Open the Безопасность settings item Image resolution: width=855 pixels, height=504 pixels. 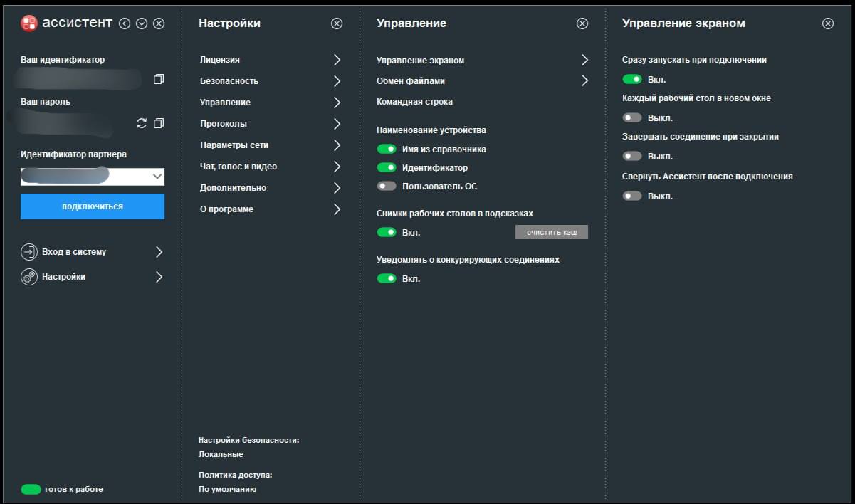229,81
